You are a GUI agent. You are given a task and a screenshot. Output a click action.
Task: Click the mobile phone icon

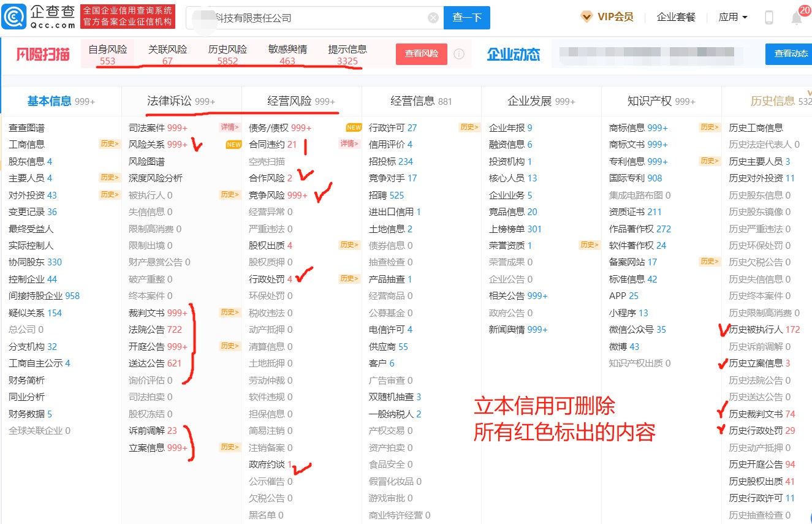coord(769,18)
